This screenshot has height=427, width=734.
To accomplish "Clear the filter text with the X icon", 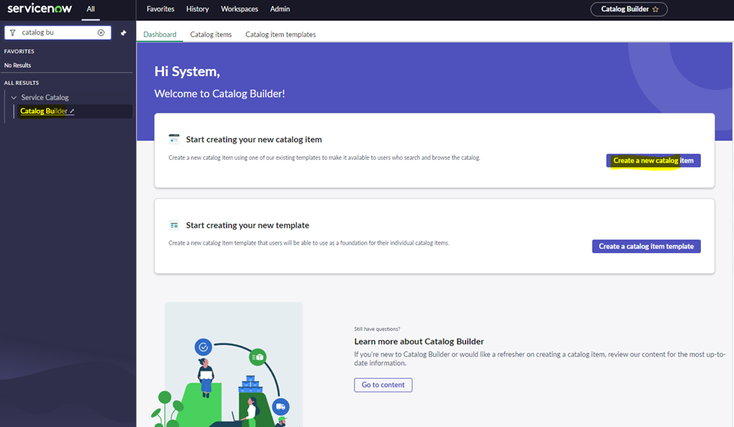I will (101, 32).
